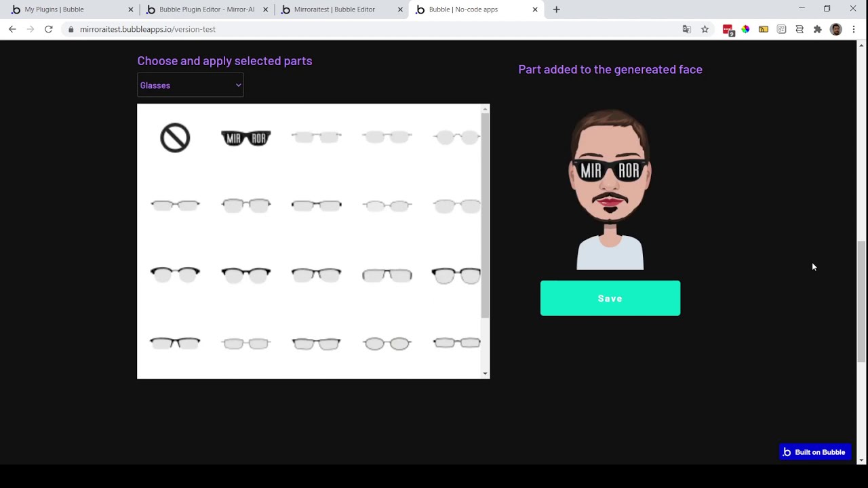Reload the current page
The height and width of the screenshot is (488, 868).
(x=49, y=29)
